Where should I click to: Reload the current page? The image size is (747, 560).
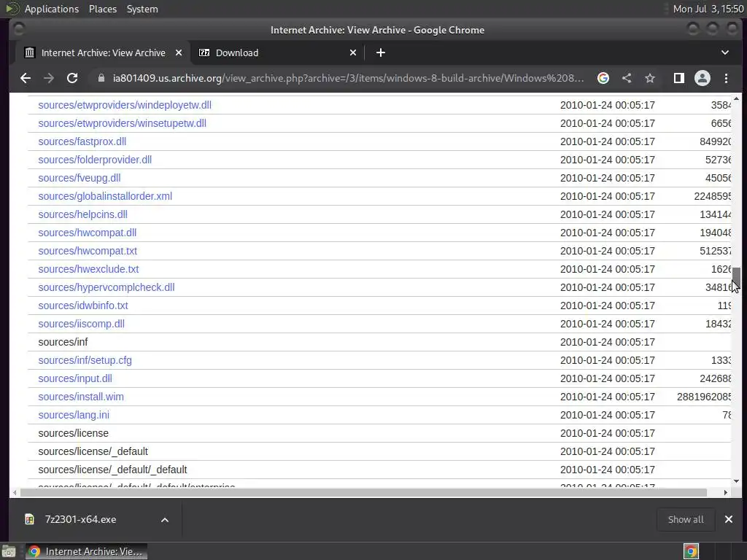(x=72, y=78)
